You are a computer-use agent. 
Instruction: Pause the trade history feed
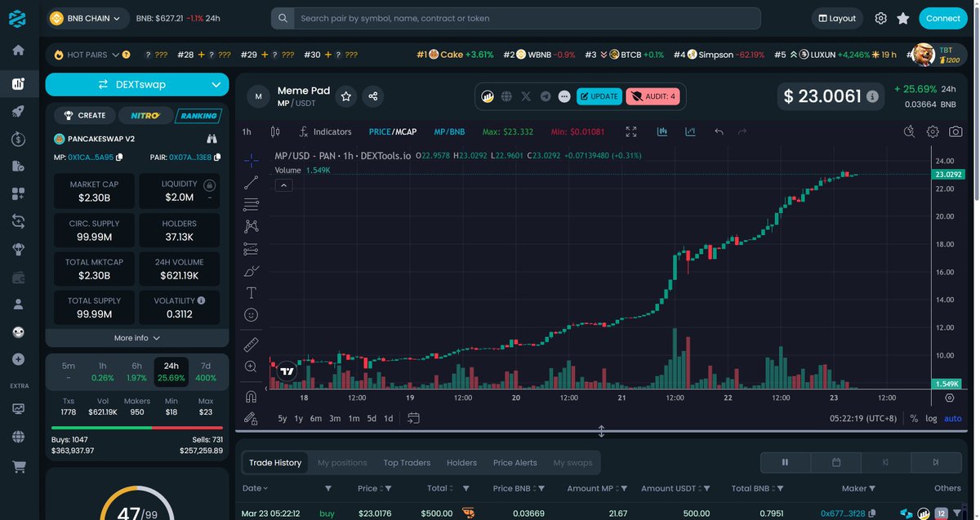[785, 462]
